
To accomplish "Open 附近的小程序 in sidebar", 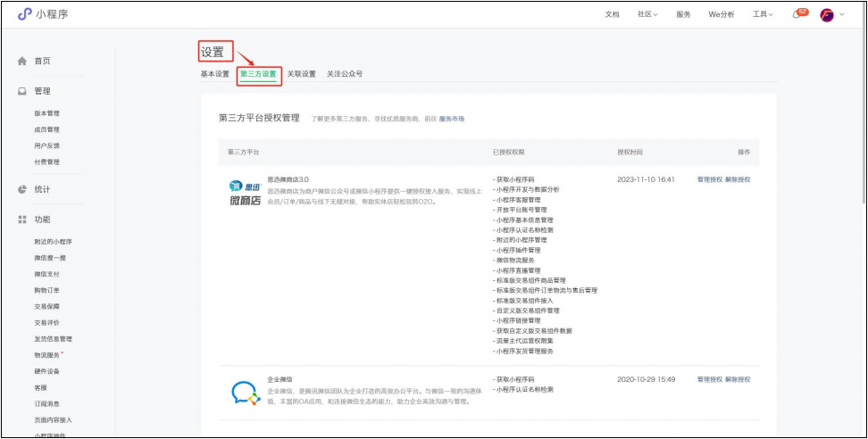I will [54, 242].
